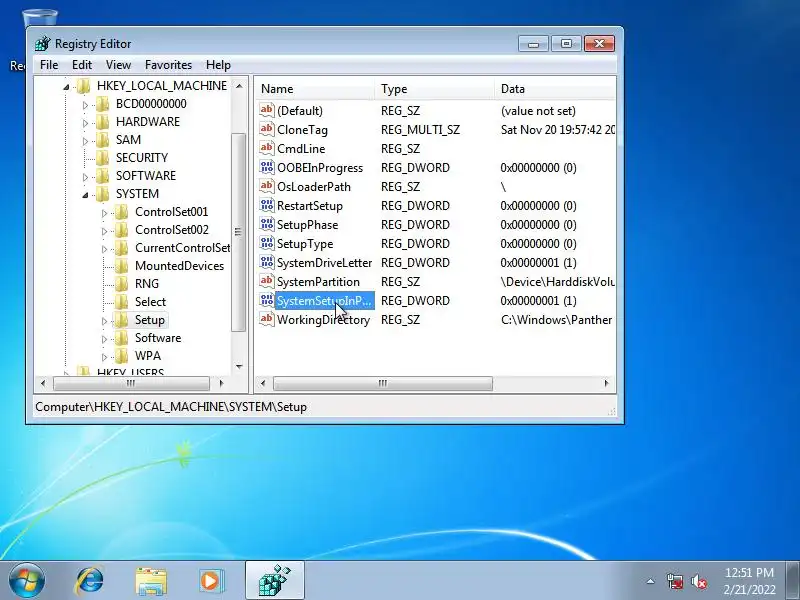Expand the BCD00000000 key
The height and width of the screenshot is (600, 800).
pyautogui.click(x=85, y=105)
